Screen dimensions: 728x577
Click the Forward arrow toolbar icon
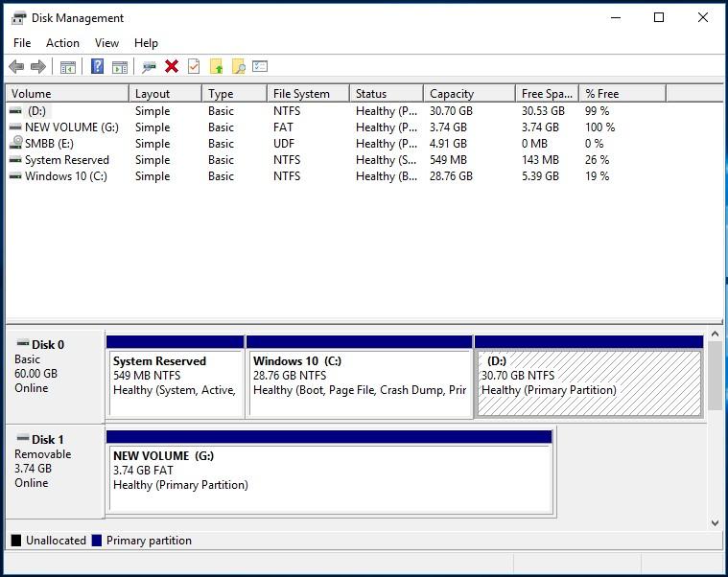38,67
